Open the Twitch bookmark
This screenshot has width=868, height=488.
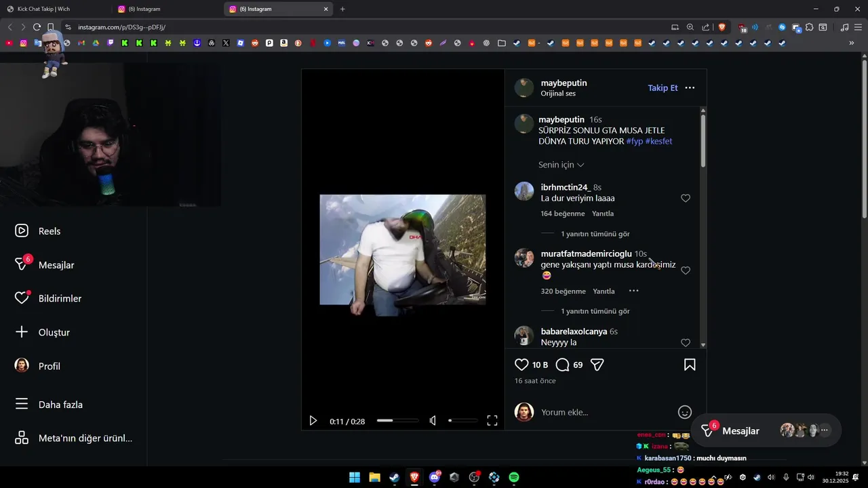pos(110,43)
